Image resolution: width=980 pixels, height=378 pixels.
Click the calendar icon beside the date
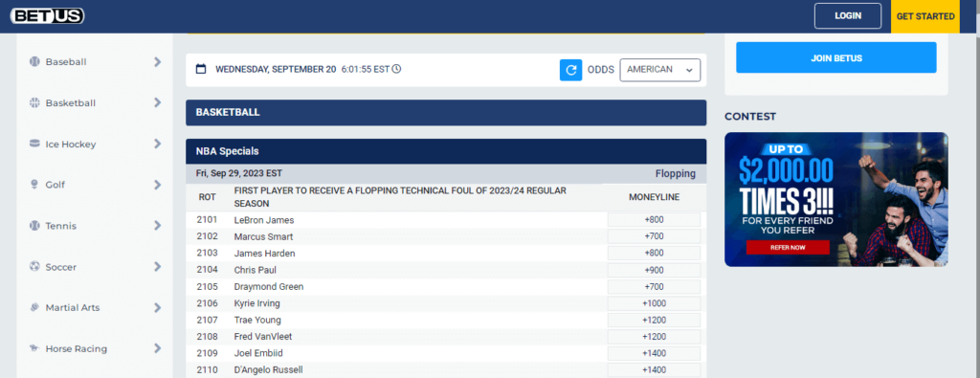(x=201, y=69)
